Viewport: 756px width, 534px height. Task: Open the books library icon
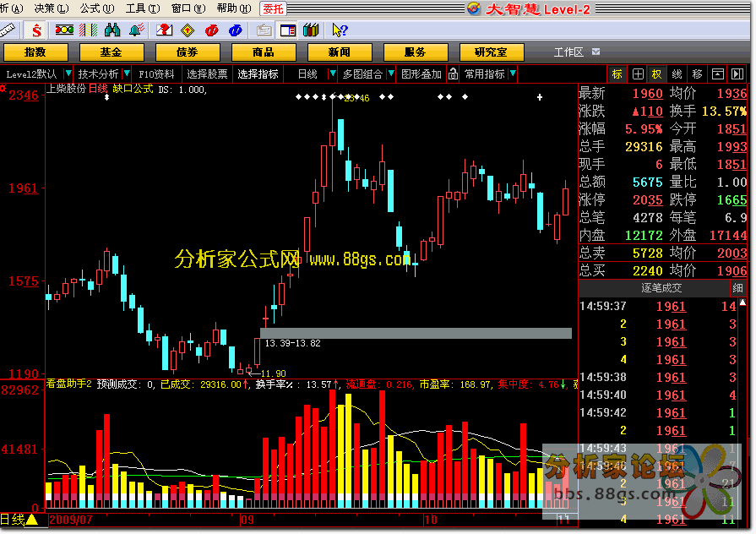(312, 30)
